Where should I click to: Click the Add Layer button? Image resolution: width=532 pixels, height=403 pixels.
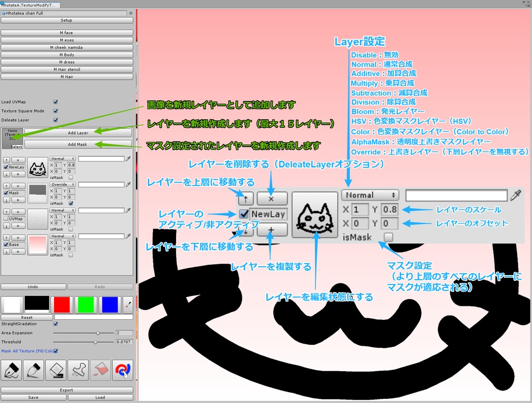tap(78, 133)
